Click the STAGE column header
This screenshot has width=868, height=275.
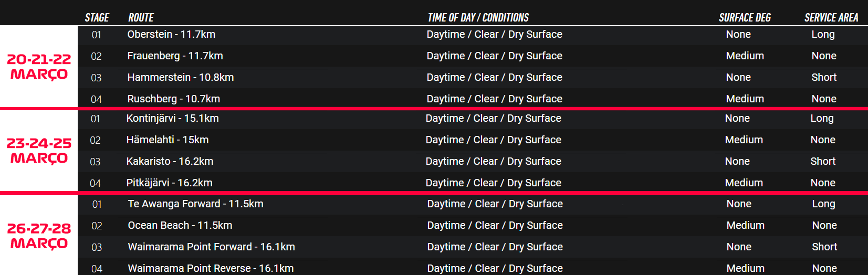[x=97, y=18]
